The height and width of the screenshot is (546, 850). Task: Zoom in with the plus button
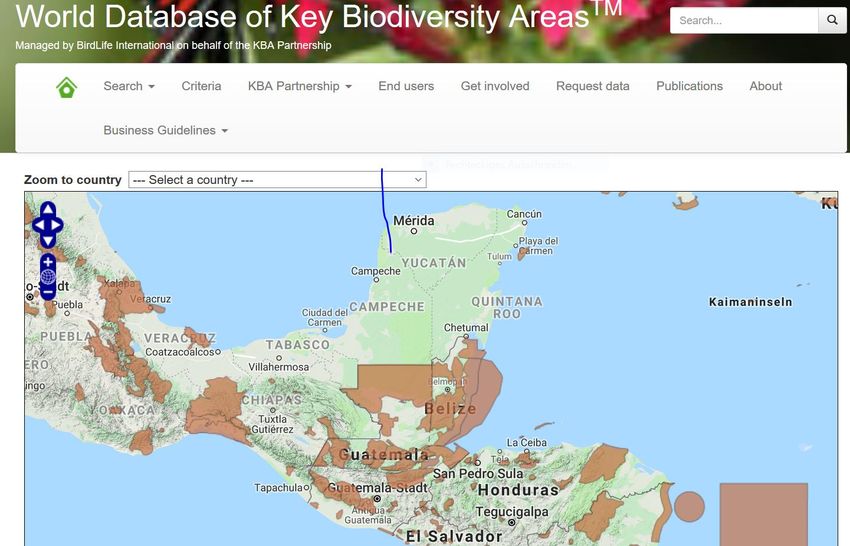(48, 262)
